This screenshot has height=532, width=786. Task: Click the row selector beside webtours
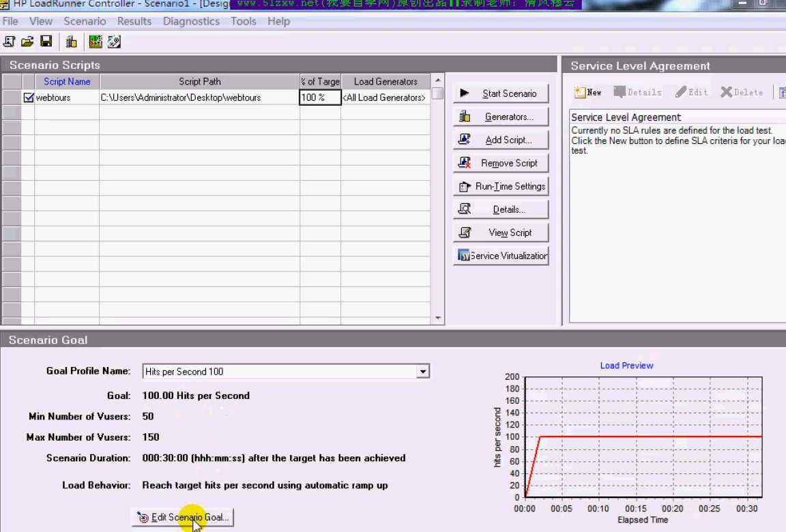pos(12,98)
